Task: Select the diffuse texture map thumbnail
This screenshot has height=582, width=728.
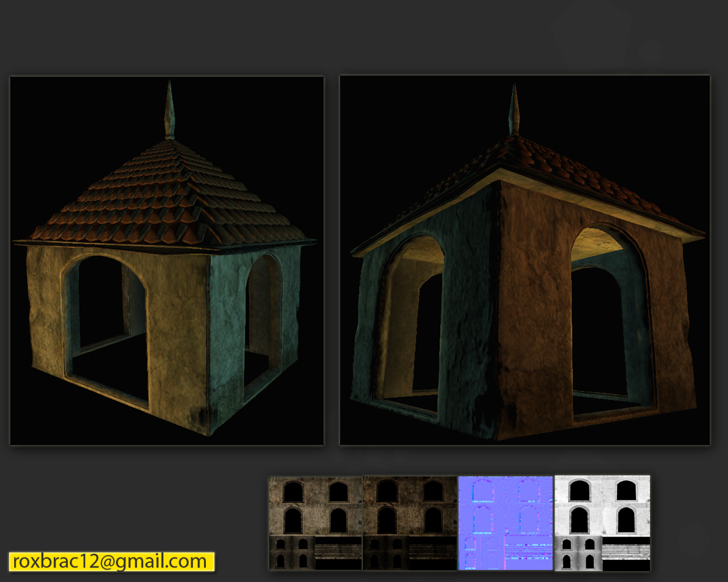Action: click(x=315, y=523)
